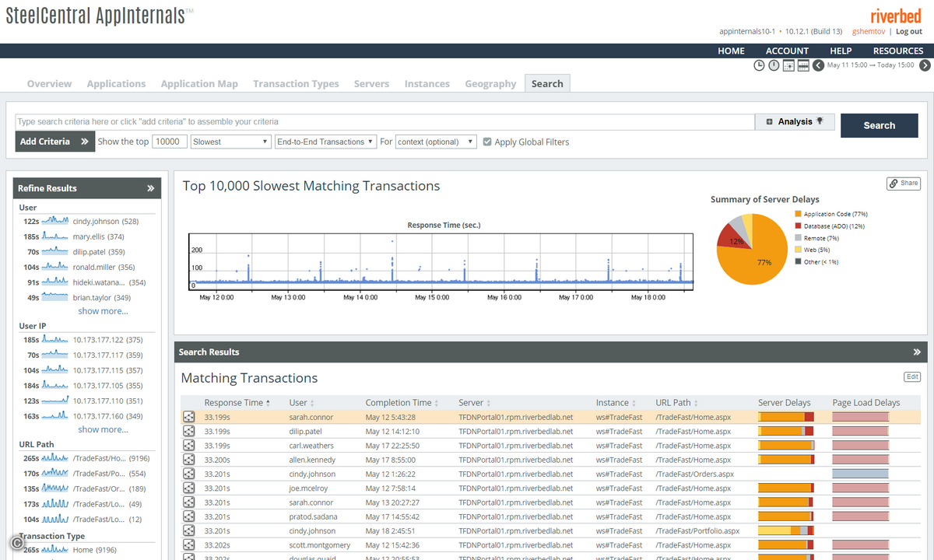Show more users in Refine Results

click(103, 311)
